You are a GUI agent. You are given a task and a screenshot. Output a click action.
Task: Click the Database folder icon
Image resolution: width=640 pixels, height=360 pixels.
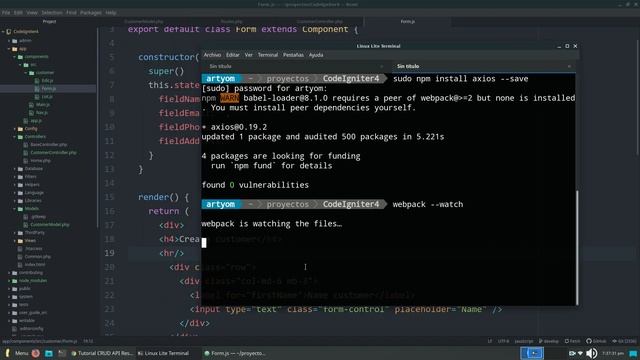20,169
